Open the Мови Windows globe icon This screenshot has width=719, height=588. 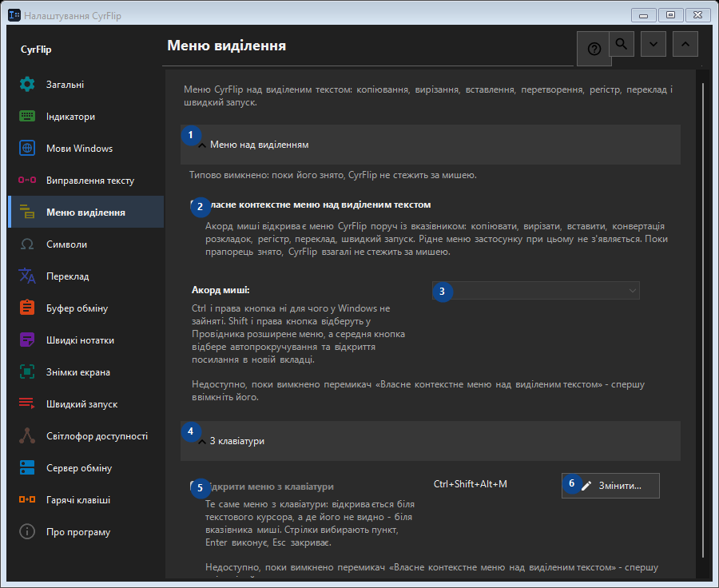(x=27, y=148)
